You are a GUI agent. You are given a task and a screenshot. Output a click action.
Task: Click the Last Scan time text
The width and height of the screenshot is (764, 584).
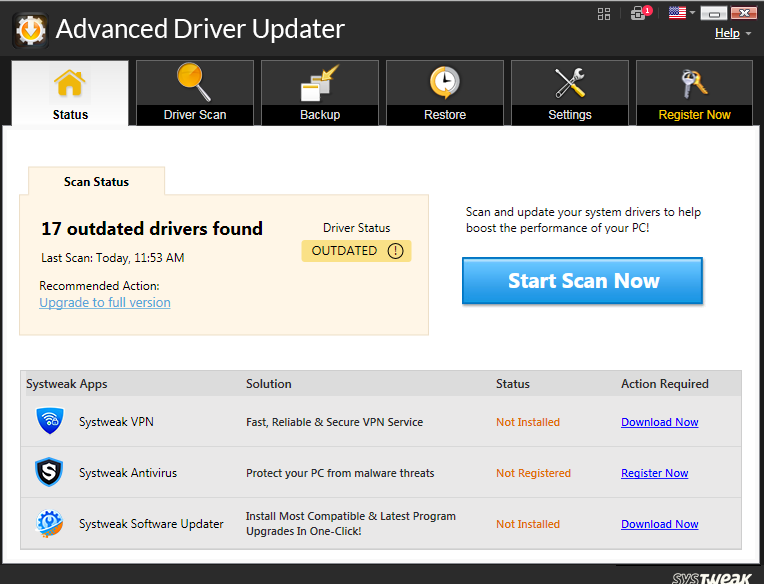[x=113, y=258]
